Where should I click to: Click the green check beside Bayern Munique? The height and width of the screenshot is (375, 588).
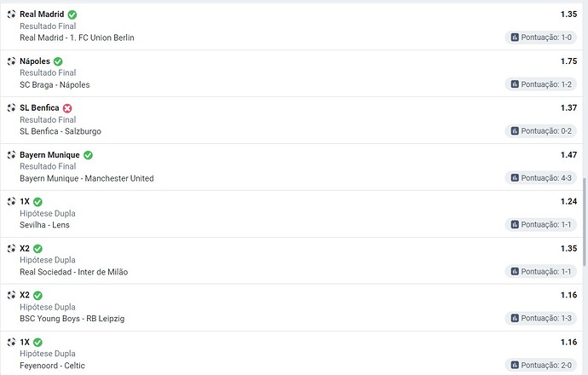(x=88, y=155)
